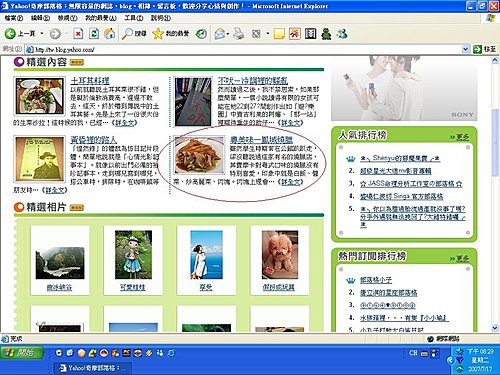The height and width of the screenshot is (375, 500).
Task: Open the dropdown arrow next to Back
Action: 42,34
